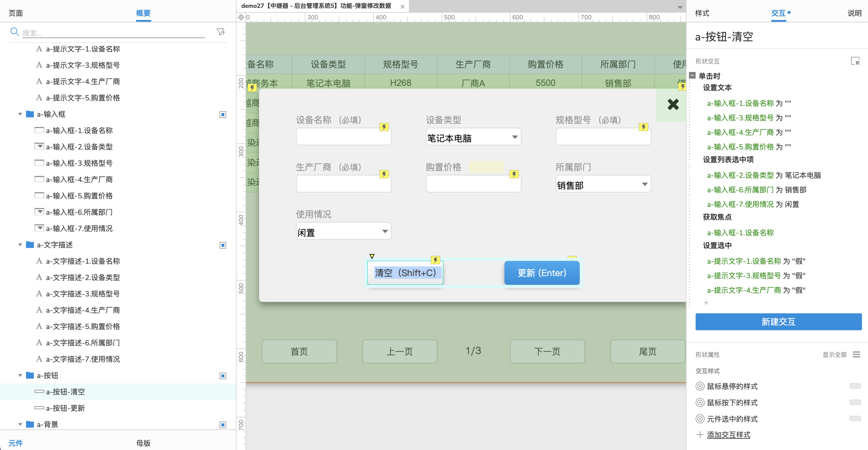
Task: Click the 下一页 pagination button
Action: click(547, 351)
